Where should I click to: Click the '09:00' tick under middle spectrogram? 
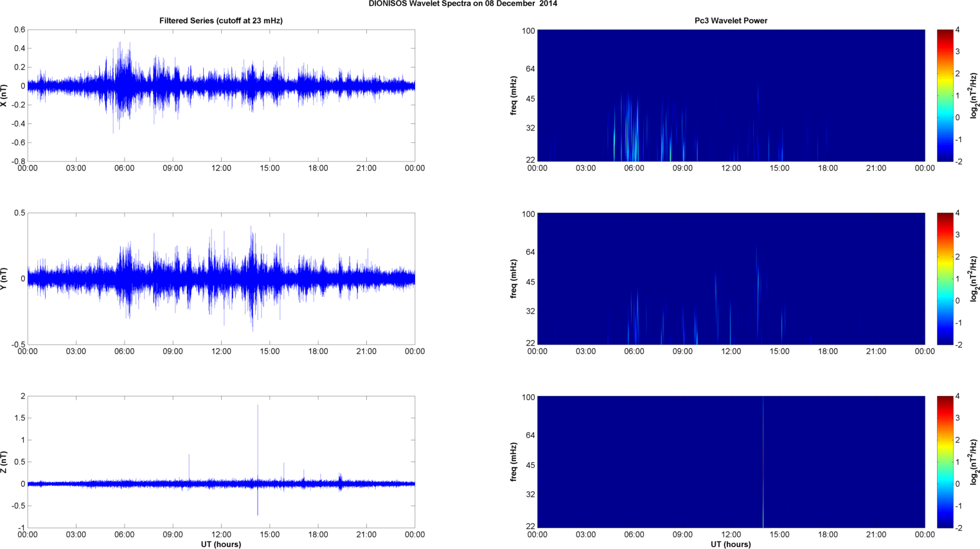point(682,352)
